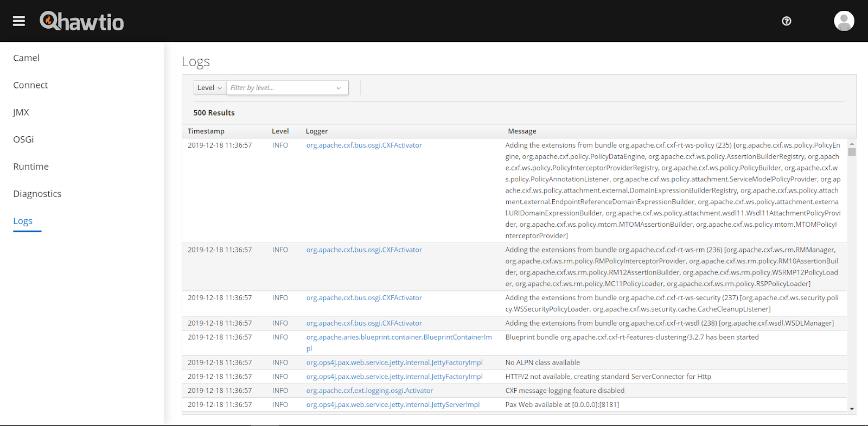Viewport: 868px width, 426px height.
Task: Select HTTP/2 not available message
Action: (608, 377)
